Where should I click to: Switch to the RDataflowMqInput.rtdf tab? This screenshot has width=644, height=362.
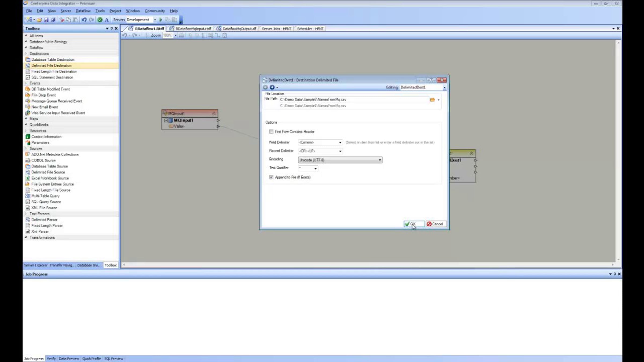[193, 29]
